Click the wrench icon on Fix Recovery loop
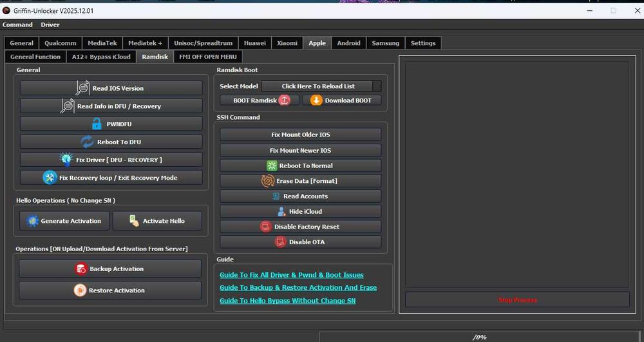644x342 pixels. (x=50, y=177)
